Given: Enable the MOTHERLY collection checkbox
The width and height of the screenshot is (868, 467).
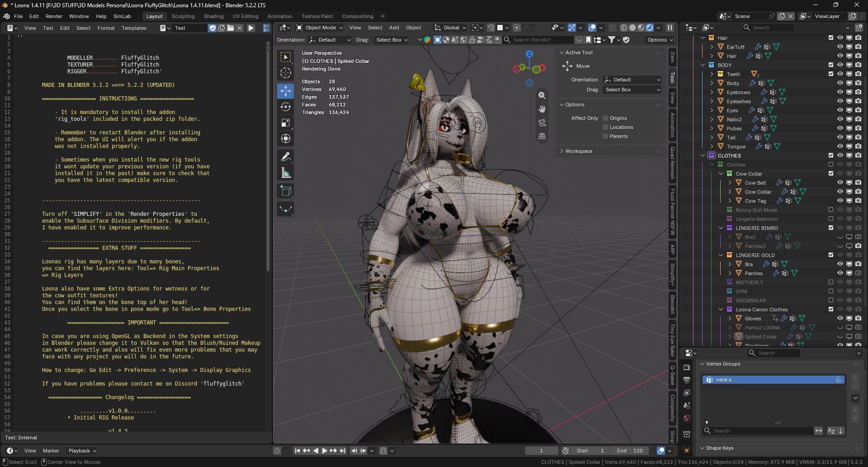Looking at the screenshot, I should 831,282.
